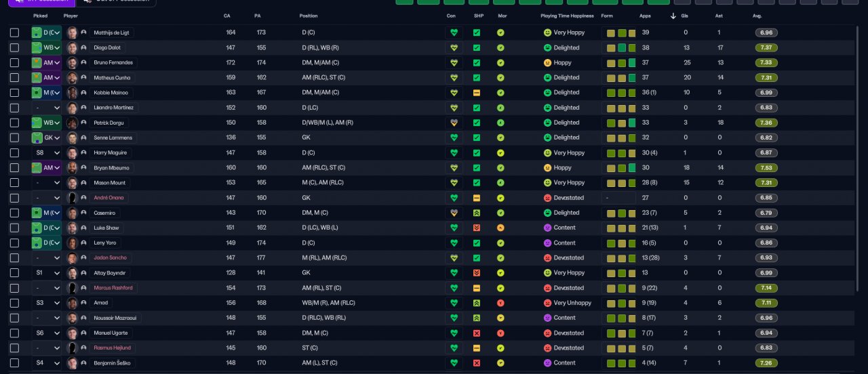Screen dimensions: 868x374
Task: Click Diogo Dalot's form colour squares
Action: [620, 47]
